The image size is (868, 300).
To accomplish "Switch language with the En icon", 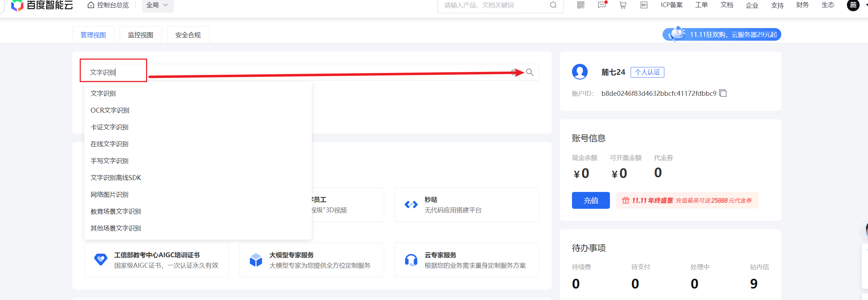I will pyautogui.click(x=644, y=5).
